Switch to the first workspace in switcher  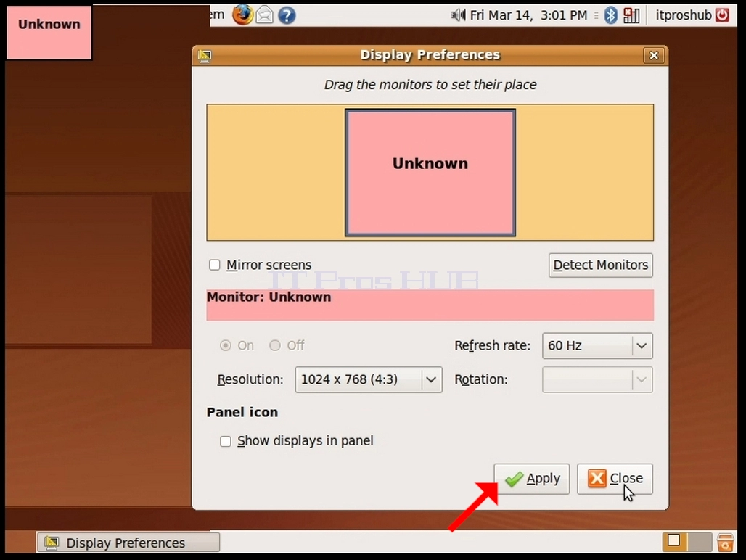click(x=675, y=541)
